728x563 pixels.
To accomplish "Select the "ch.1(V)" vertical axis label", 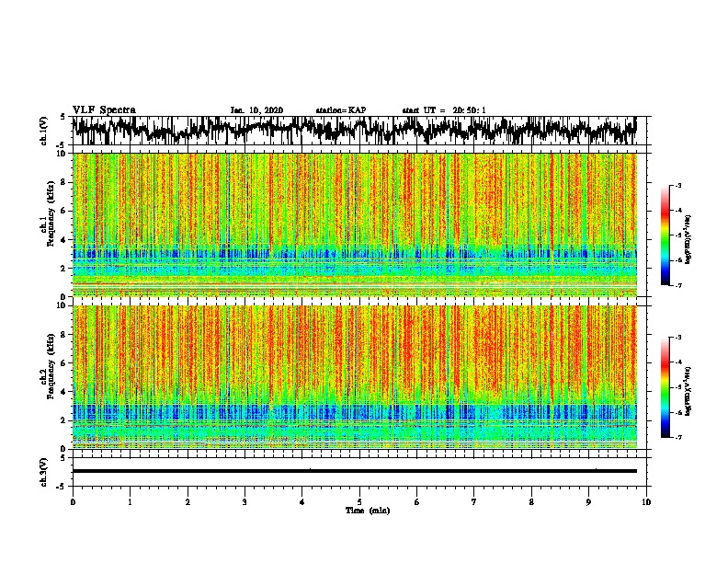I will [x=43, y=131].
